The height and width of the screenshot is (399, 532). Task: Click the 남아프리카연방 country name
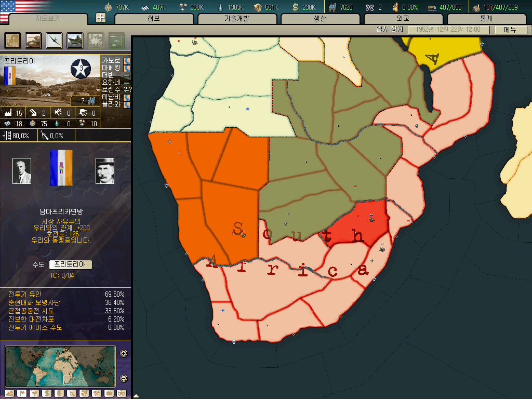(61, 212)
